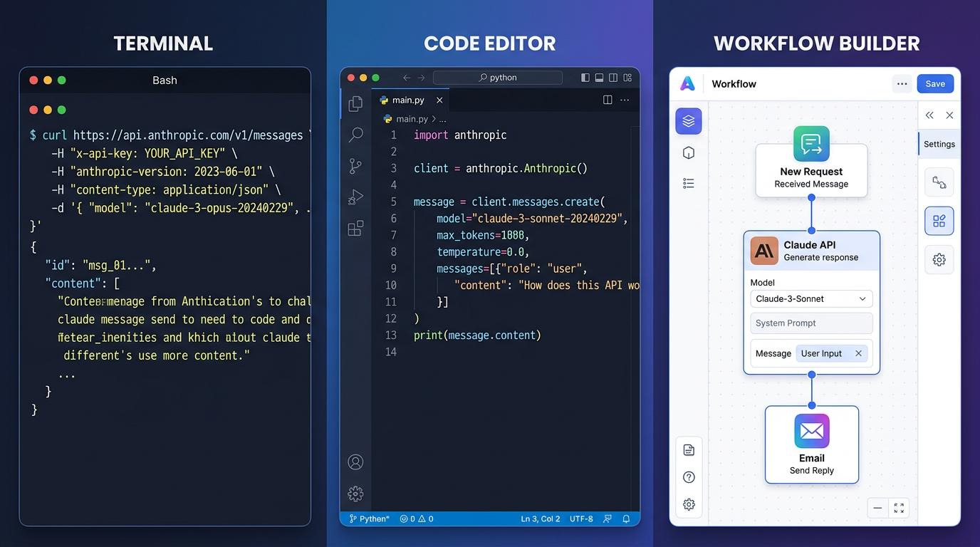Open the Accounts icon in code editor
Image resolution: width=980 pixels, height=547 pixels.
tap(355, 462)
